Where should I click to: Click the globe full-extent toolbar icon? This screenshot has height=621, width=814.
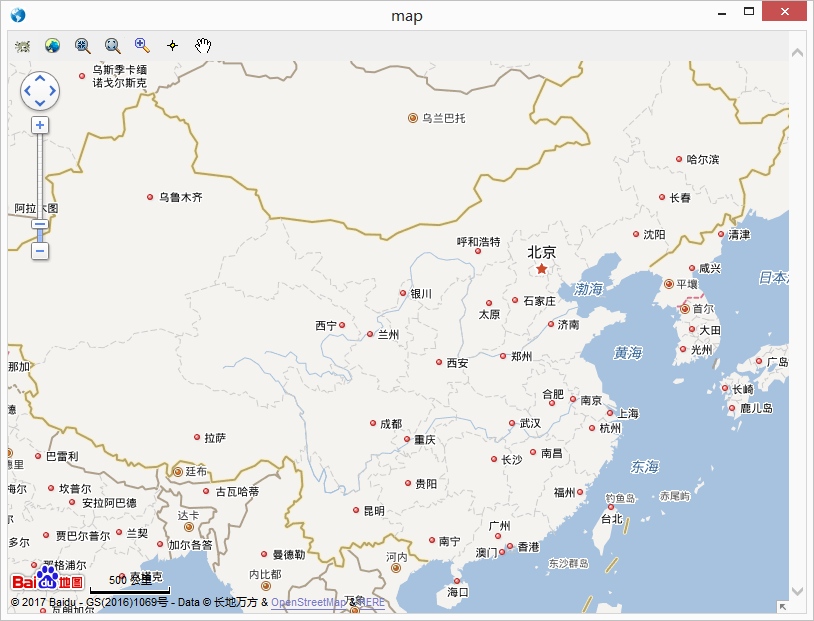tap(52, 46)
